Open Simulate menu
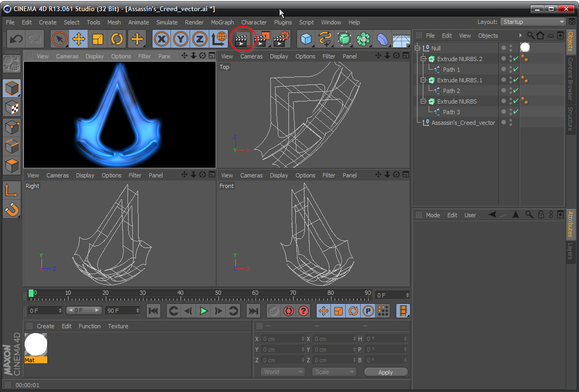Image resolution: width=579 pixels, height=392 pixels. [167, 22]
